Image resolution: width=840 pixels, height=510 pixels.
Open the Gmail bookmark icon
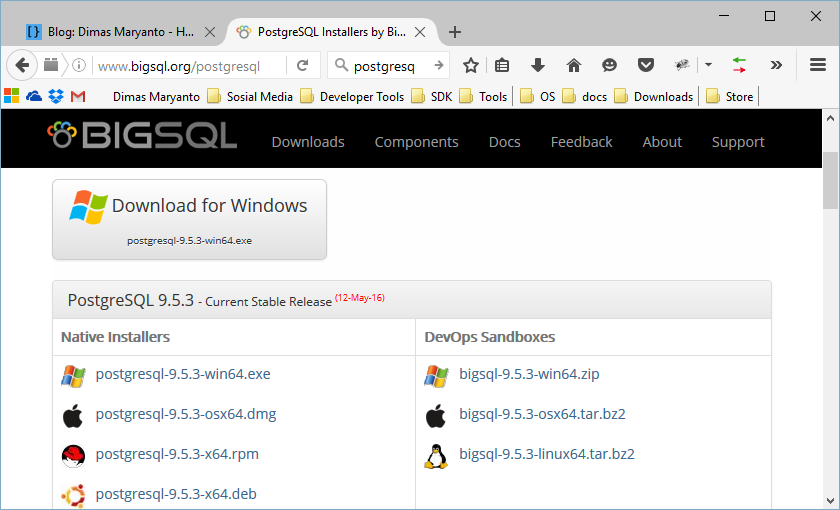[78, 96]
